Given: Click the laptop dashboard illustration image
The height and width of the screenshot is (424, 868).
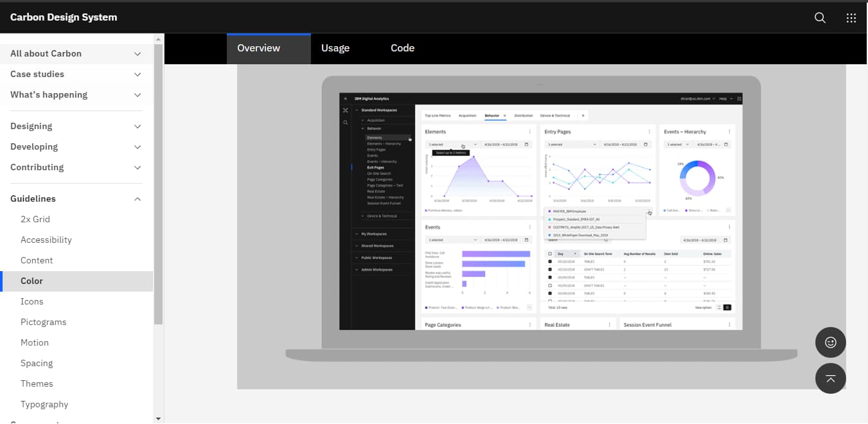Looking at the screenshot, I should 541,227.
